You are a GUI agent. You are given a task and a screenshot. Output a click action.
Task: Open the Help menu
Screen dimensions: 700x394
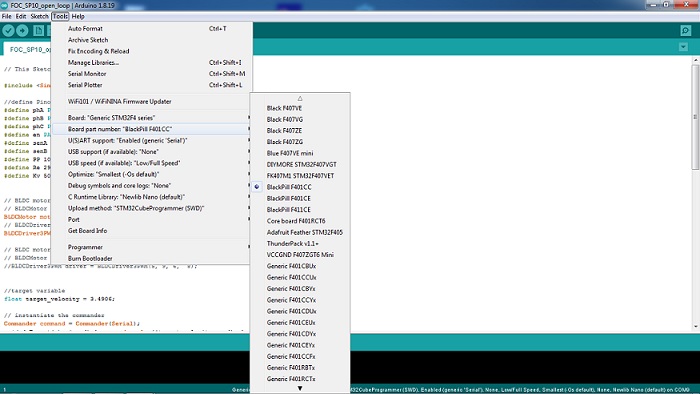pyautogui.click(x=78, y=16)
